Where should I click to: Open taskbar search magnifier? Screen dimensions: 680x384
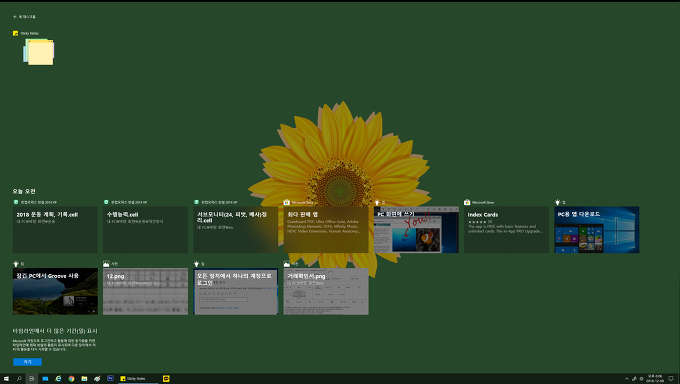pyautogui.click(x=19, y=379)
